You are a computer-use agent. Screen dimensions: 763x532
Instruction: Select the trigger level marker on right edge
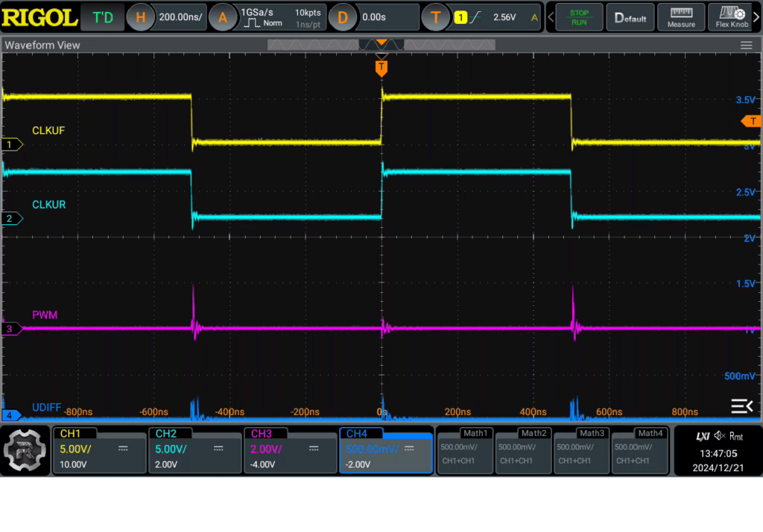(x=751, y=121)
